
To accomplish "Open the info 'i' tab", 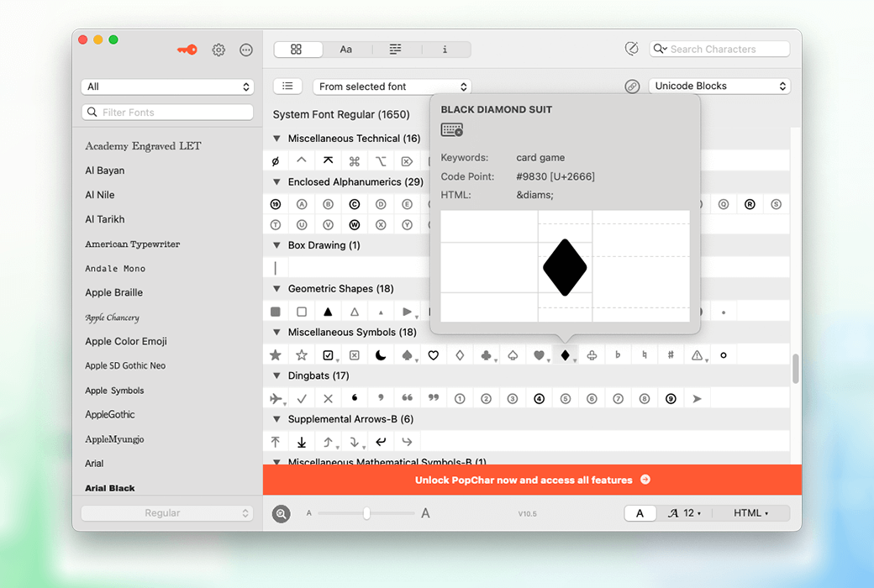I will click(445, 50).
